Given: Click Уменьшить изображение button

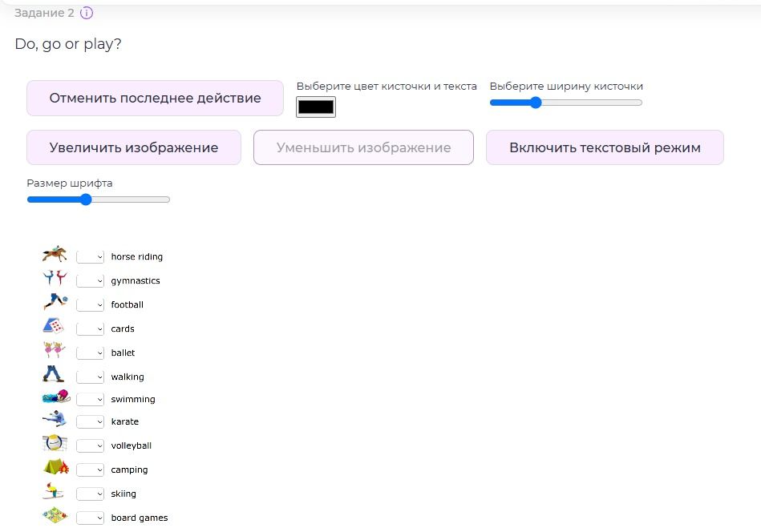Looking at the screenshot, I should (x=363, y=147).
